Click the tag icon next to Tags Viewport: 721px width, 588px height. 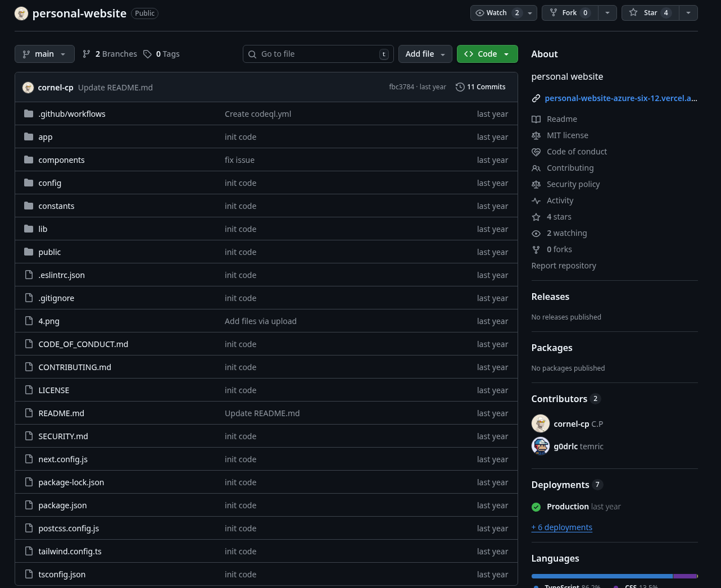pos(147,54)
